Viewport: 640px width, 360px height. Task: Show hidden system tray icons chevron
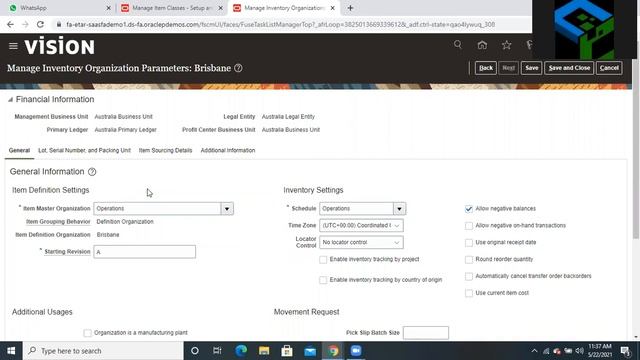[534, 351]
